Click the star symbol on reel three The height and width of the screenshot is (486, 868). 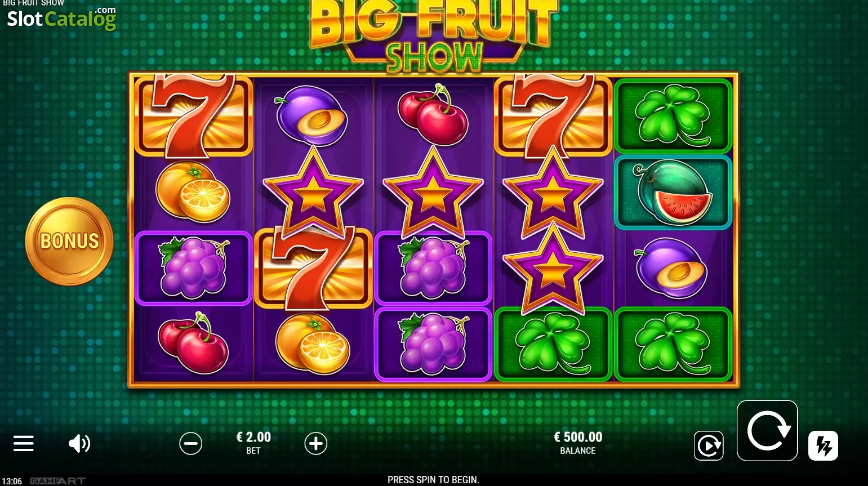pyautogui.click(x=433, y=191)
